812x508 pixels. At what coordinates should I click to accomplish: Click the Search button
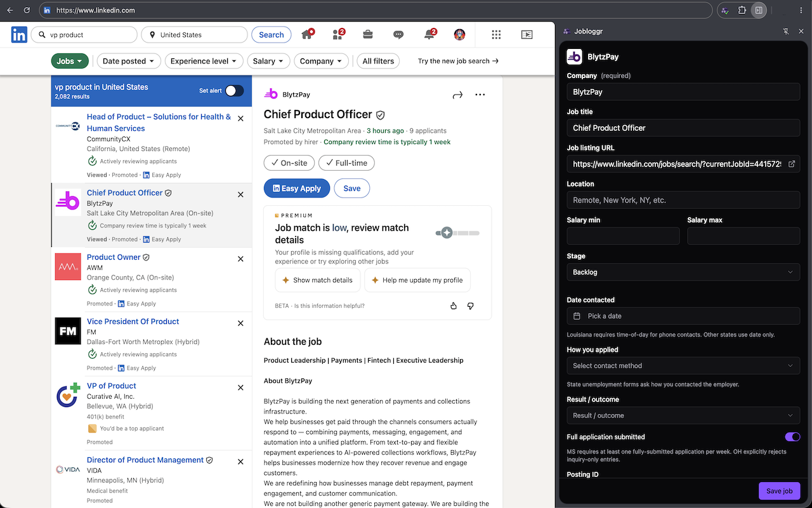[272, 35]
